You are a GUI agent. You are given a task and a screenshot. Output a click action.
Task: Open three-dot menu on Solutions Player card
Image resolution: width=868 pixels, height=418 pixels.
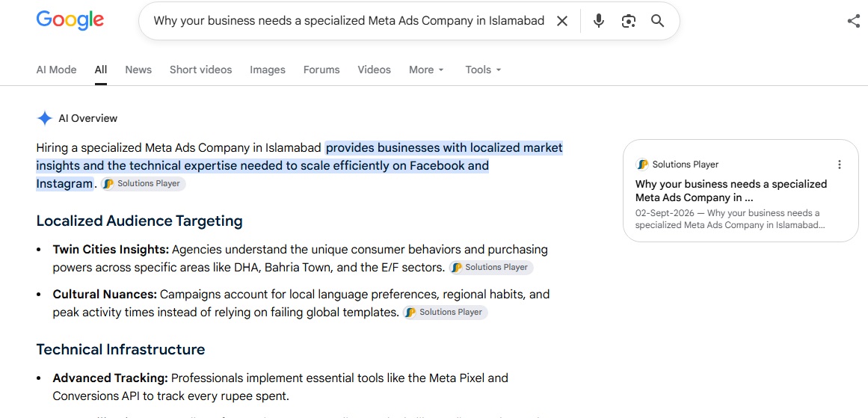[839, 165]
